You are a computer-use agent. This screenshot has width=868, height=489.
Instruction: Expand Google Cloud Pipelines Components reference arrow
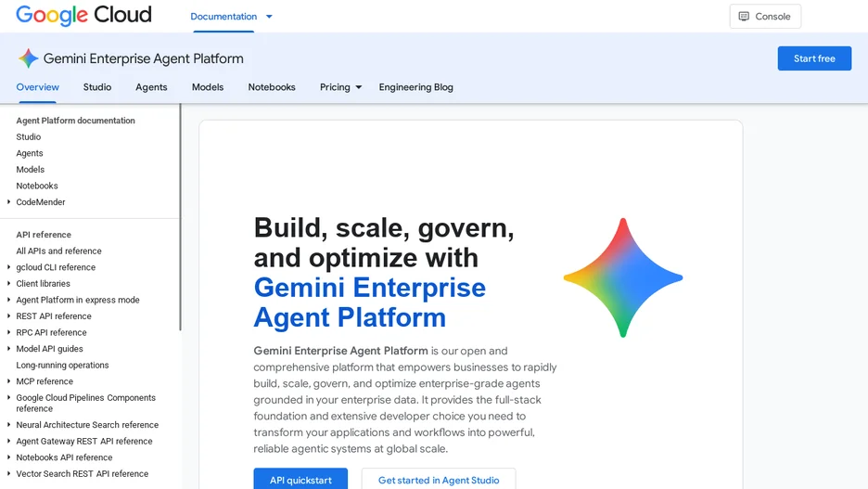9,398
